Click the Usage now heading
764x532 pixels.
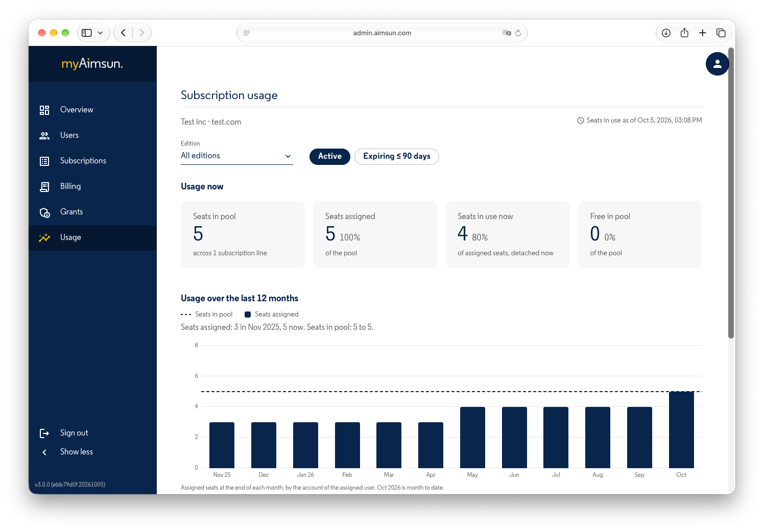point(202,186)
